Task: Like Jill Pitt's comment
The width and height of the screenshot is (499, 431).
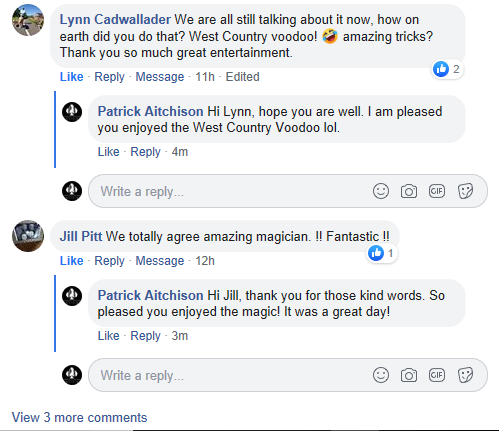Action: point(71,261)
